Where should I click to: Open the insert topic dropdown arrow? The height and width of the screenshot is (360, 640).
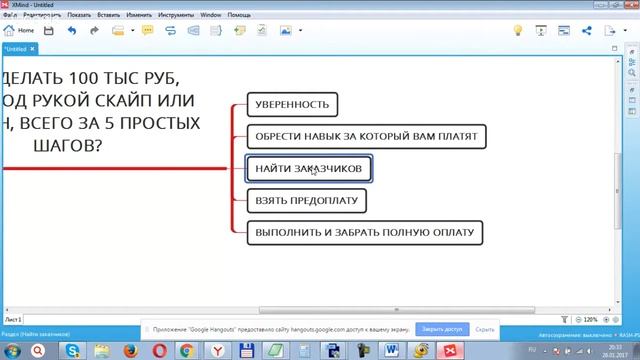pyautogui.click(x=133, y=31)
